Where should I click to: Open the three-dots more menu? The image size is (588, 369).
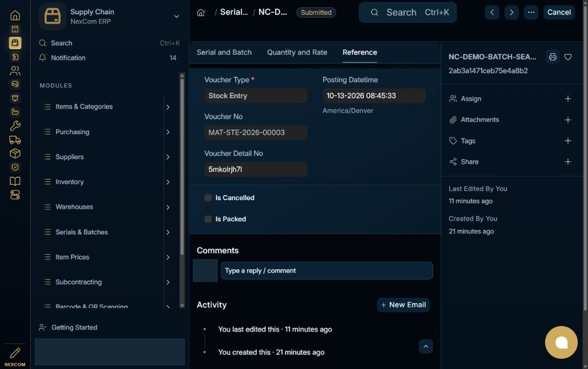(x=531, y=12)
